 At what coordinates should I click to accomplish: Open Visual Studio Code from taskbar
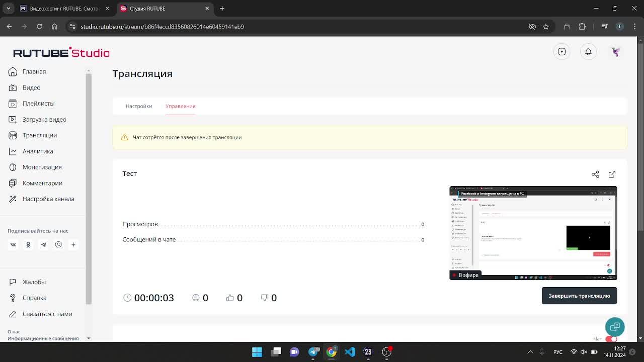pos(350,352)
